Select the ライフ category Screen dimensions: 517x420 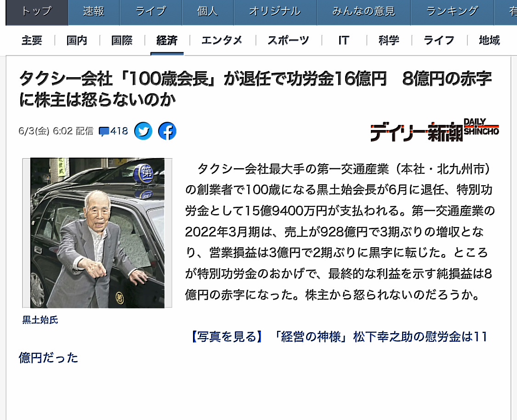point(439,40)
